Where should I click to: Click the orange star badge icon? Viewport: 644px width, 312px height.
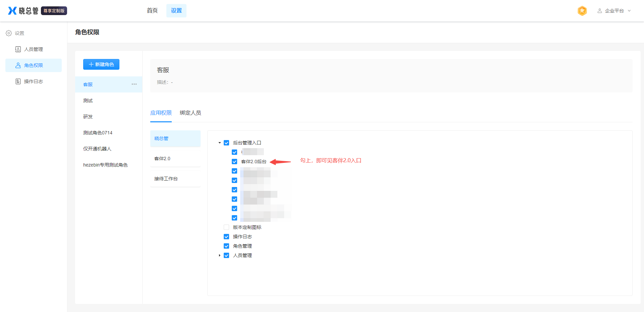[582, 11]
